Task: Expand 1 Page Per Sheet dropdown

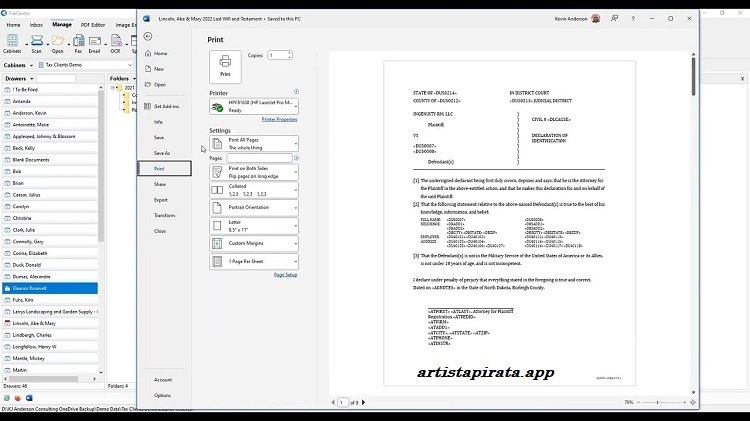Action: tap(254, 262)
